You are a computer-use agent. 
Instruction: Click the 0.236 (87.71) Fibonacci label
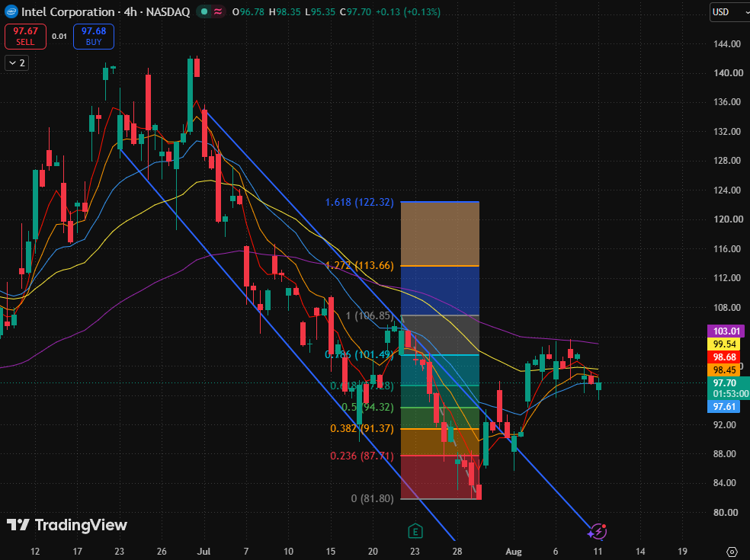tap(362, 456)
